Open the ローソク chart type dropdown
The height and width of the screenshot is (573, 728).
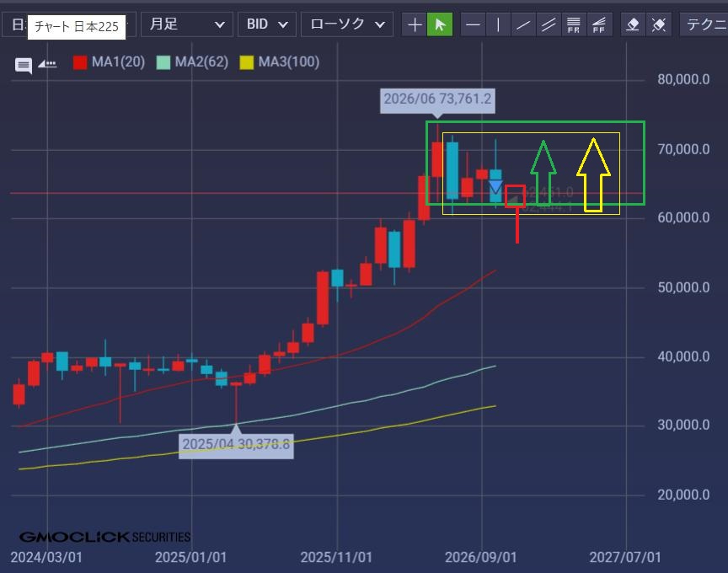tap(347, 24)
